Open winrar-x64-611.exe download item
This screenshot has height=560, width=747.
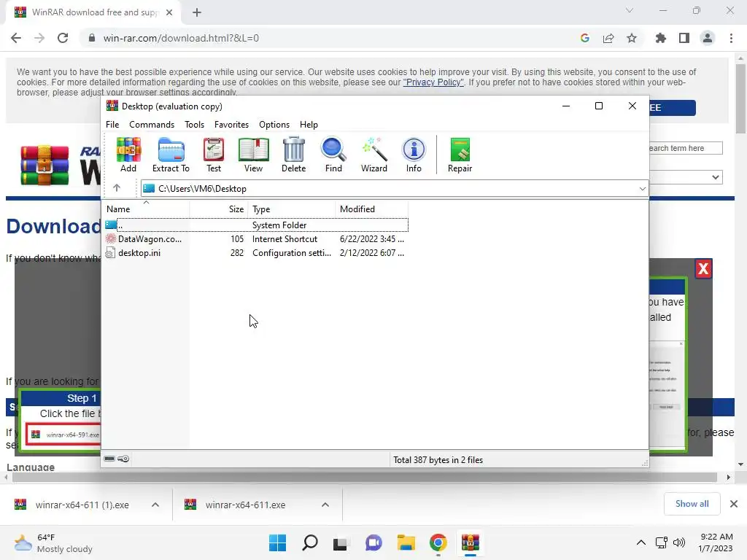click(x=245, y=505)
